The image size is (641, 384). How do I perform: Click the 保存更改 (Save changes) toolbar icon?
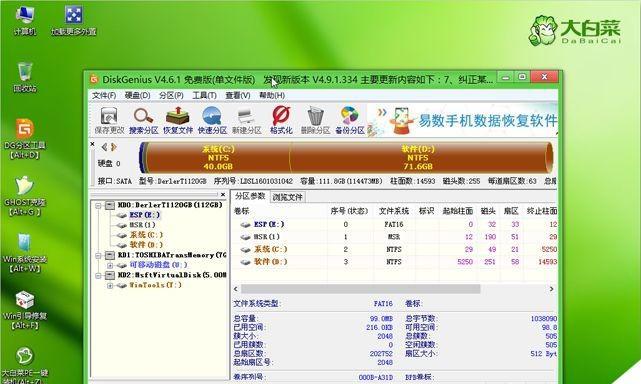pos(109,120)
